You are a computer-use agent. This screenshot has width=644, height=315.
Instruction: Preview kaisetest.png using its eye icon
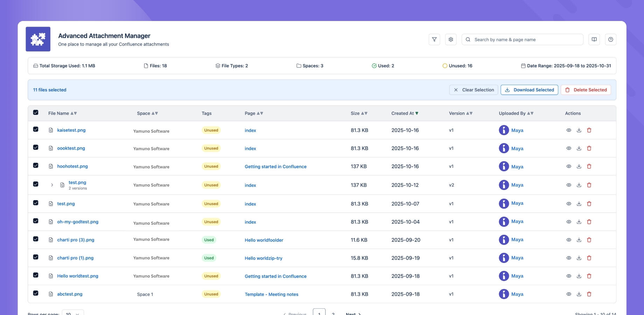coord(568,130)
